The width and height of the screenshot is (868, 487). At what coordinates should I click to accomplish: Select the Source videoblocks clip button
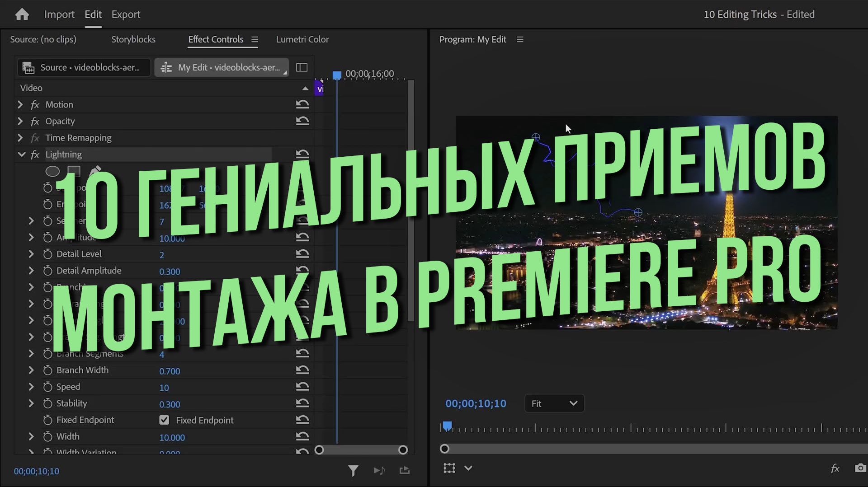(x=84, y=67)
